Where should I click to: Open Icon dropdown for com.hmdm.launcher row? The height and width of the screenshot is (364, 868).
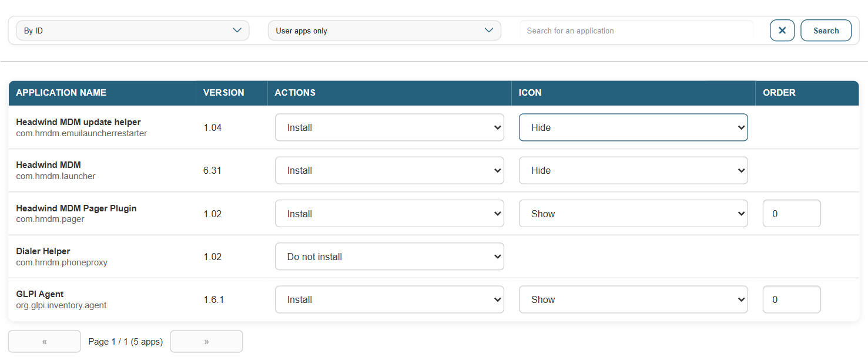[634, 170]
